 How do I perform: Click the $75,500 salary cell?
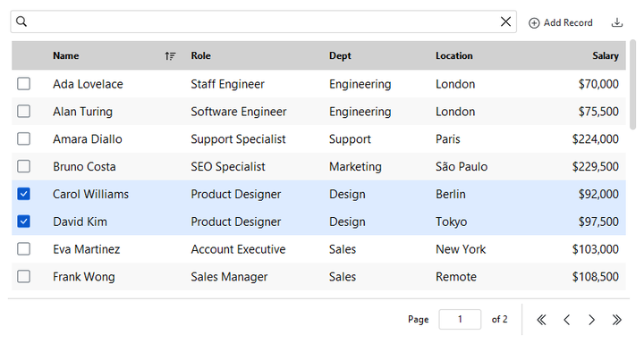(x=598, y=112)
